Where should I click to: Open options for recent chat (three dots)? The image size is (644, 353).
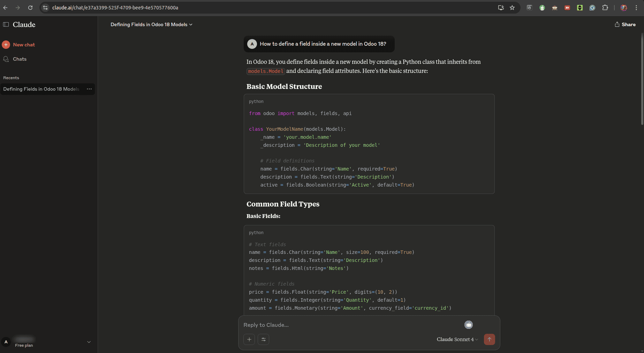click(x=89, y=89)
